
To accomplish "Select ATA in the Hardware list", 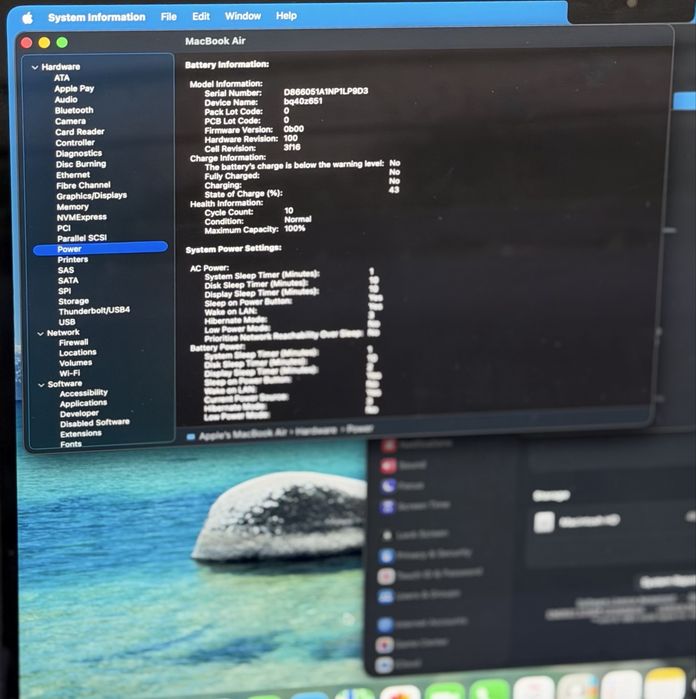I will click(62, 78).
